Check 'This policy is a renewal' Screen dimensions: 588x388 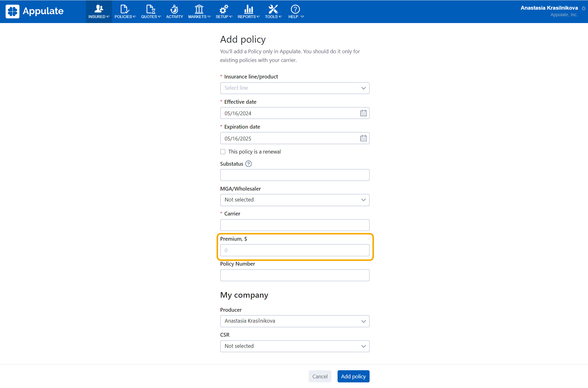(223, 152)
